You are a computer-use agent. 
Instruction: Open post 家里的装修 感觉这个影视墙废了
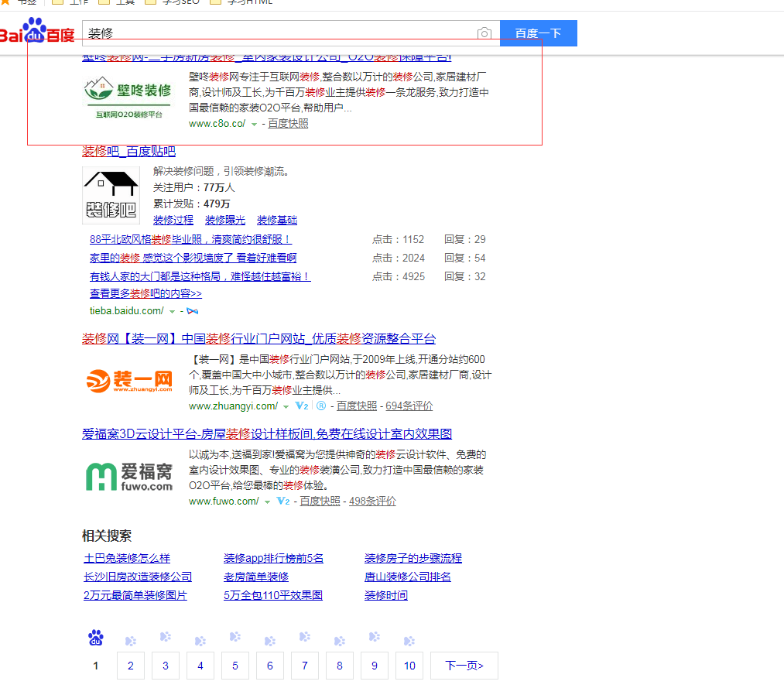click(193, 258)
